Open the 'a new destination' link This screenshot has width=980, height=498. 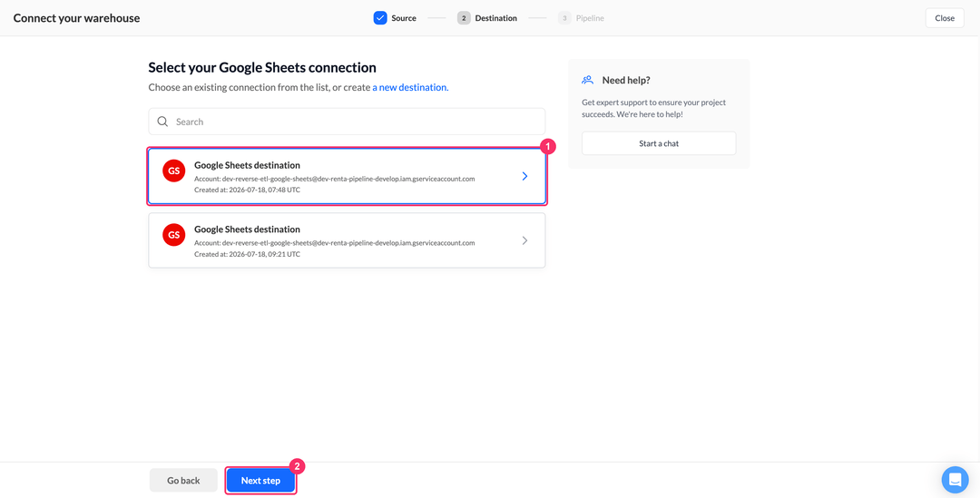(411, 87)
